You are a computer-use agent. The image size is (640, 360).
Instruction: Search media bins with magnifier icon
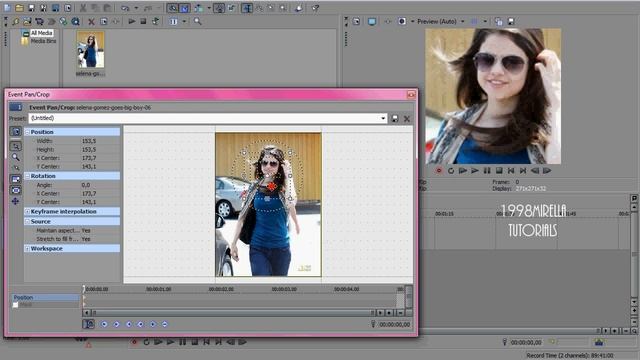click(198, 21)
